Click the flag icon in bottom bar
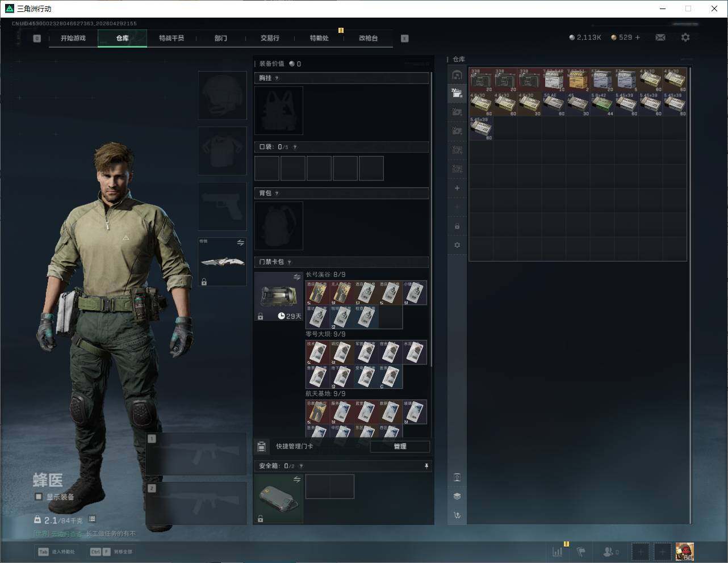 click(581, 552)
